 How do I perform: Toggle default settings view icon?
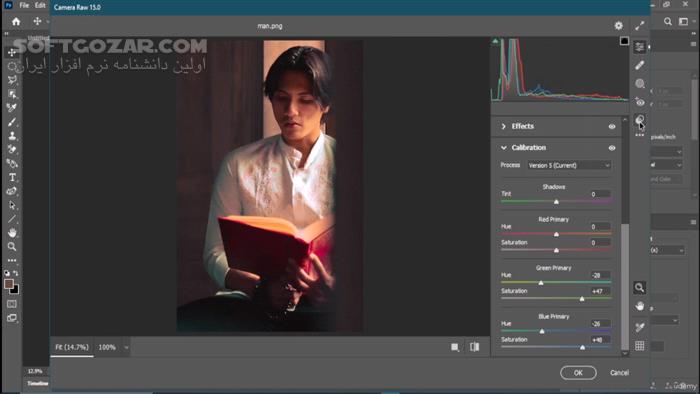pyautogui.click(x=455, y=347)
